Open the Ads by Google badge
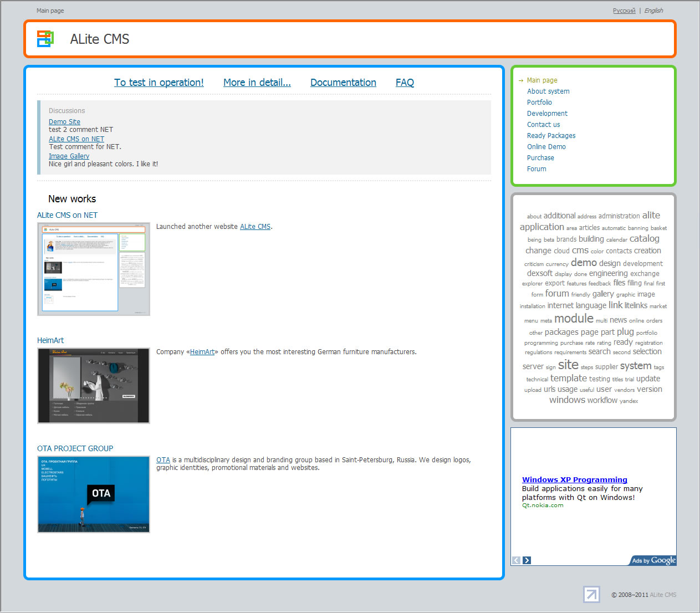 click(653, 560)
